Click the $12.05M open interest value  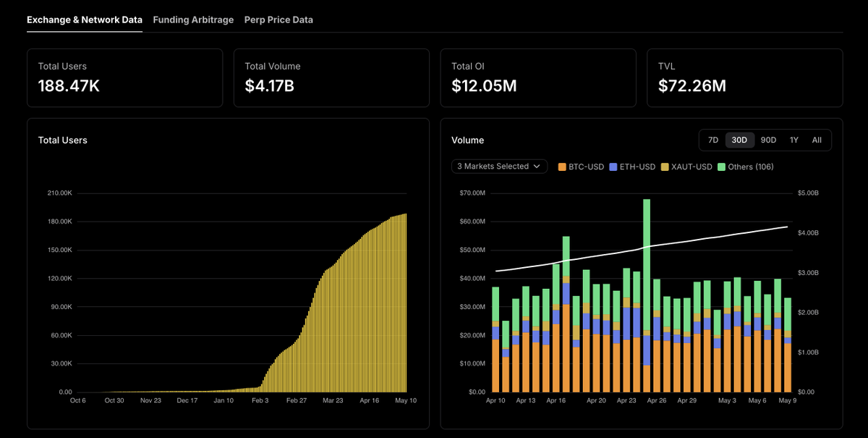pos(484,86)
